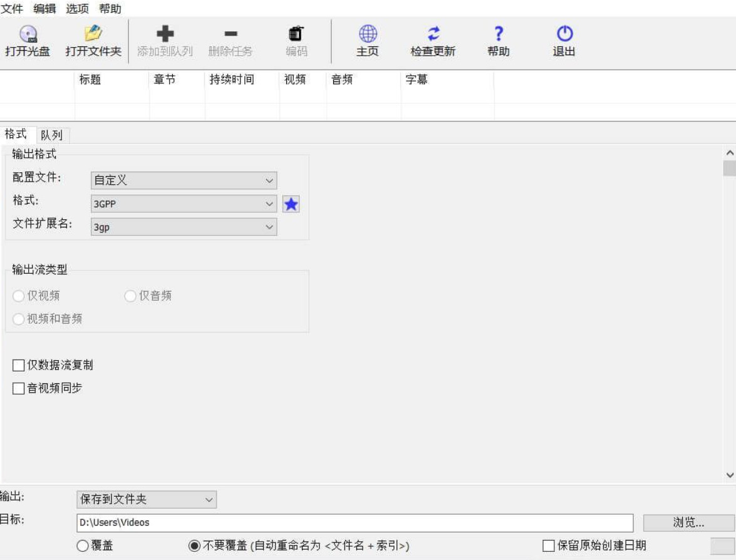The height and width of the screenshot is (560, 736).
Task: Open the Edit (编辑) menu
Action: click(x=44, y=8)
